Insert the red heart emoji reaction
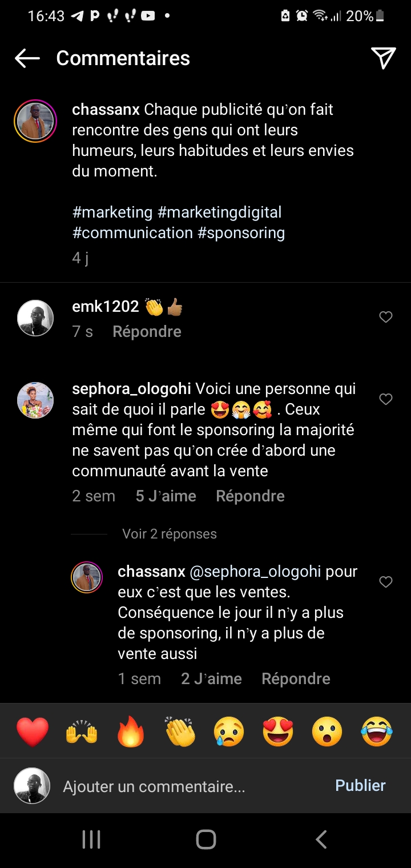 point(33,732)
